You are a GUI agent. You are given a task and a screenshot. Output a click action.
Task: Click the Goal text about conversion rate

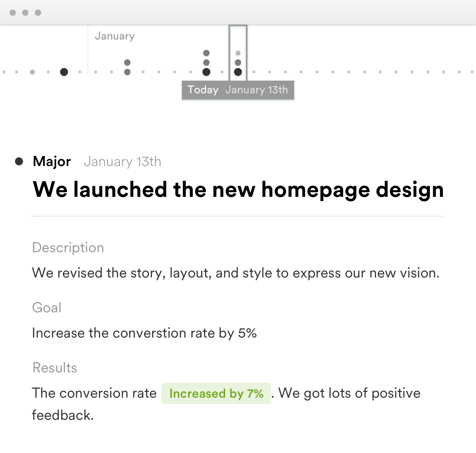coord(144,333)
